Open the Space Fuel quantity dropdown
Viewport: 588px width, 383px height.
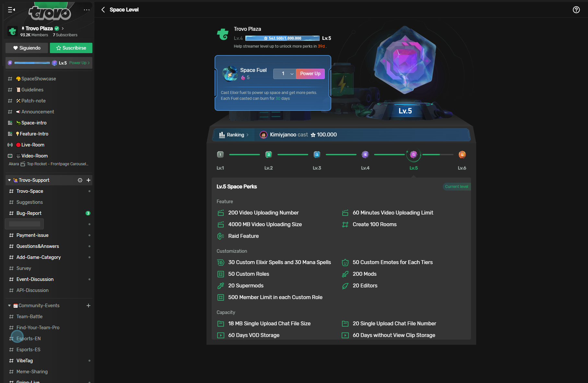point(284,74)
